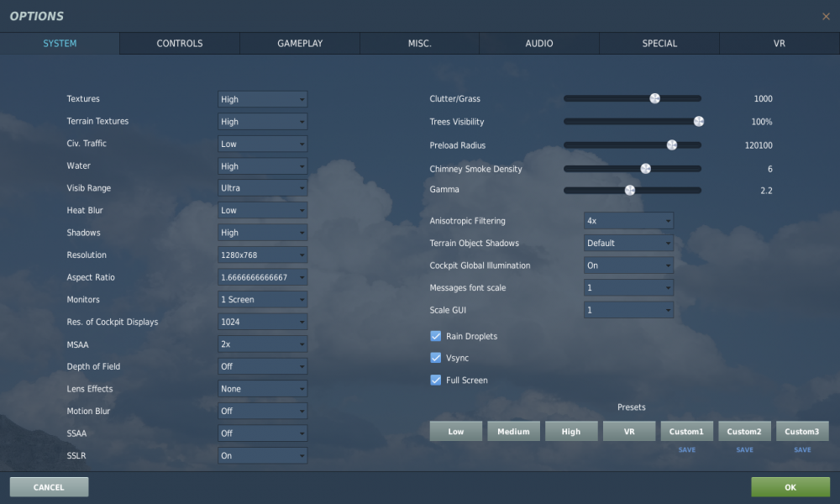Viewport: 840px width, 504px height.
Task: Open the MSAA dropdown
Action: pos(262,344)
